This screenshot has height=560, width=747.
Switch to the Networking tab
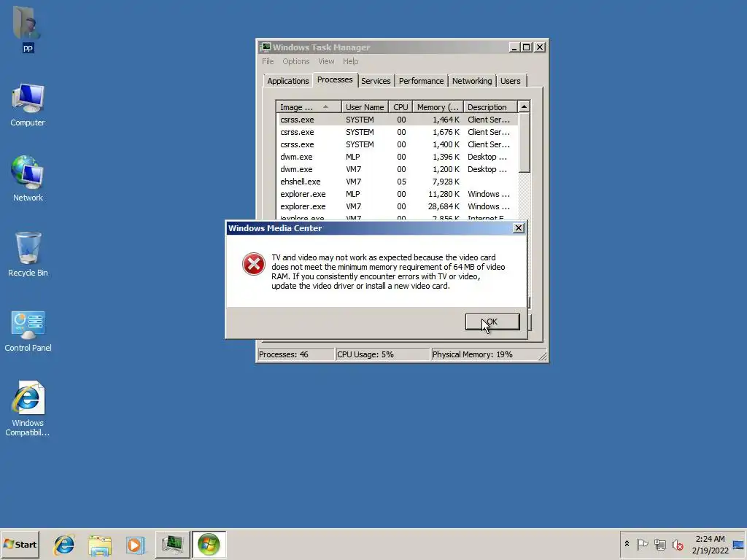472,81
